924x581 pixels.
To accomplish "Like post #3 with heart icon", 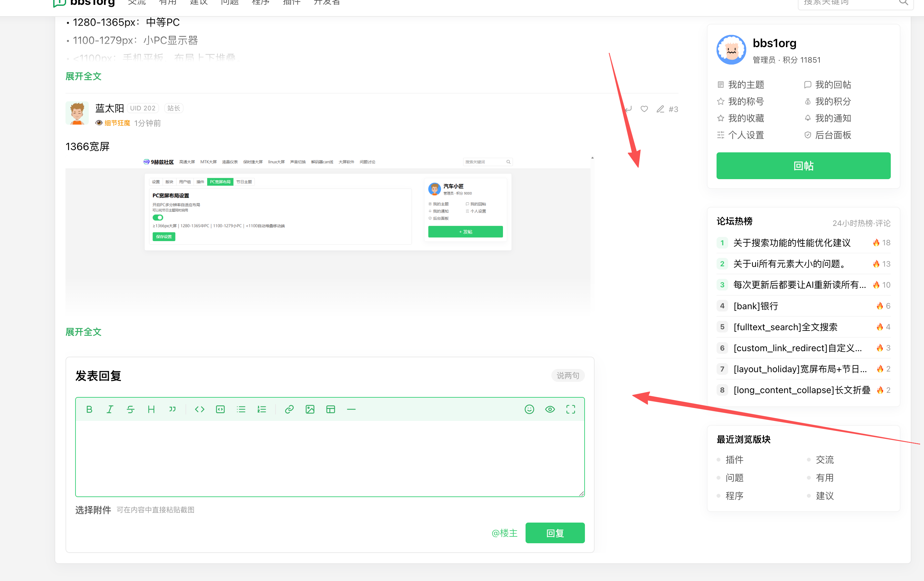I will 644,109.
